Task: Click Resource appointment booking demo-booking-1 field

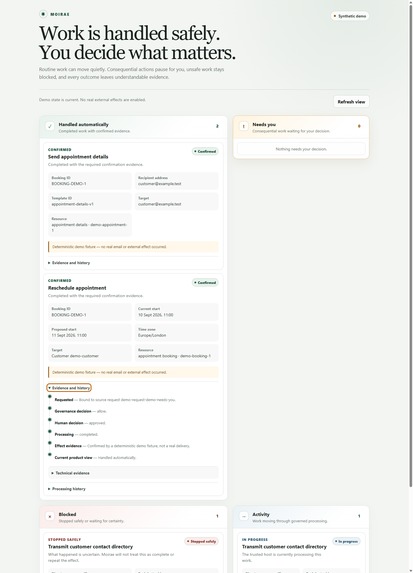Action: (x=177, y=353)
